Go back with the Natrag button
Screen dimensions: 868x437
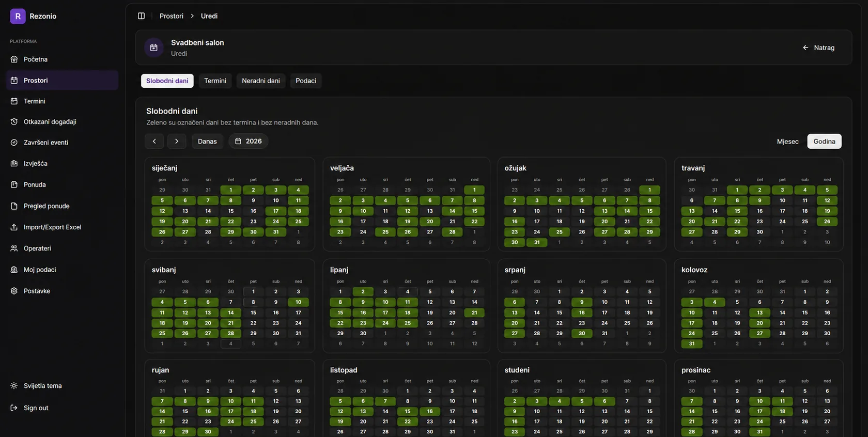coord(818,48)
